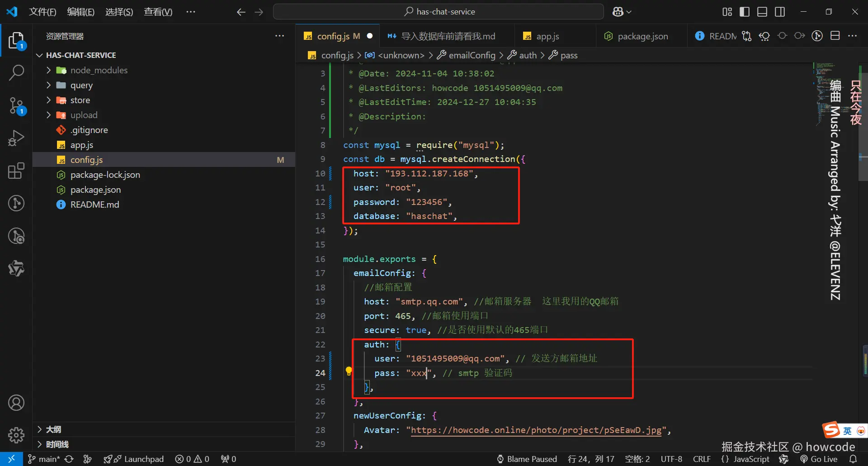Open the Manage gear settings icon

(16, 435)
